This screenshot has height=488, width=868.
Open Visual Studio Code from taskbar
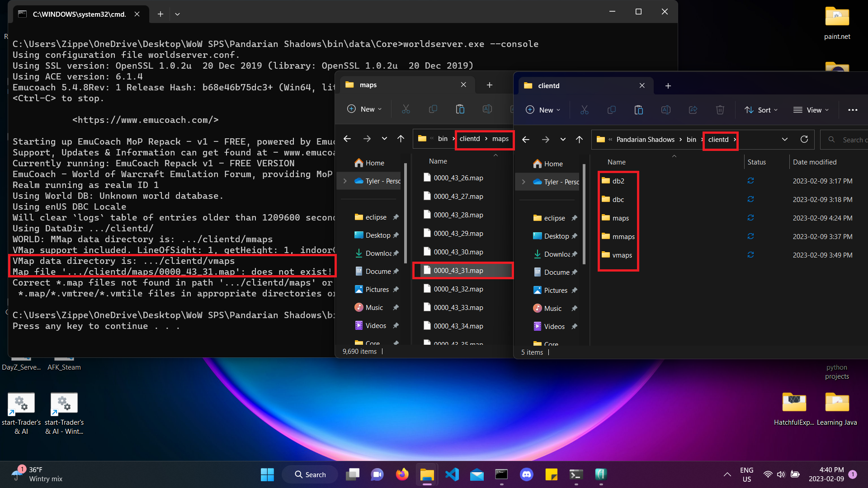tap(452, 474)
